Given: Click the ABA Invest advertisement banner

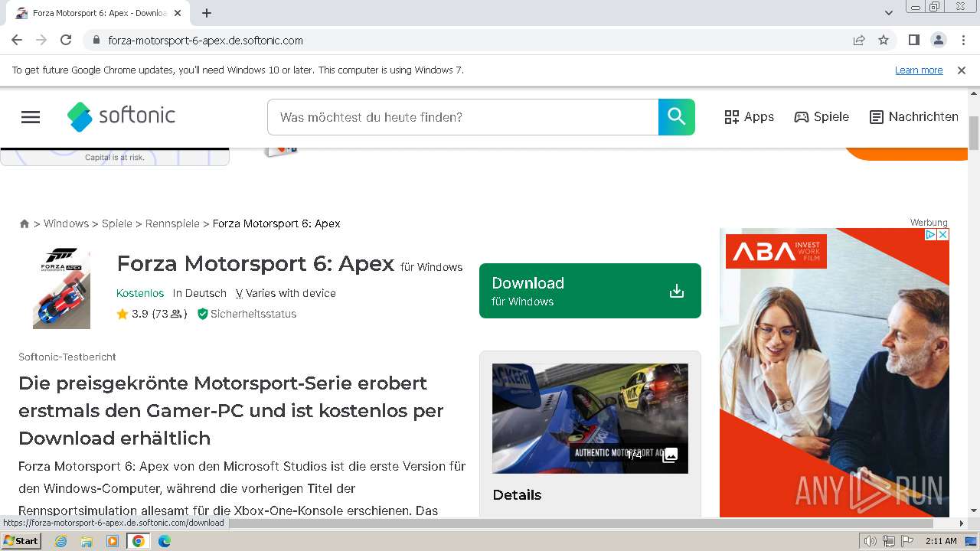Looking at the screenshot, I should [835, 373].
